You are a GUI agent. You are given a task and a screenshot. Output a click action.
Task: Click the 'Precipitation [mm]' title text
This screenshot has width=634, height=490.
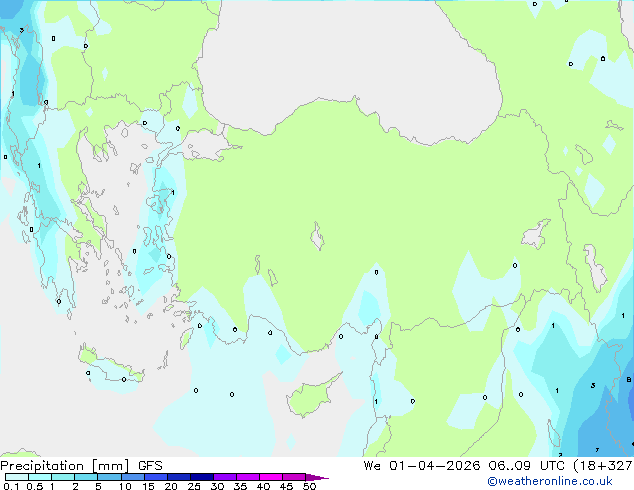pos(65,466)
